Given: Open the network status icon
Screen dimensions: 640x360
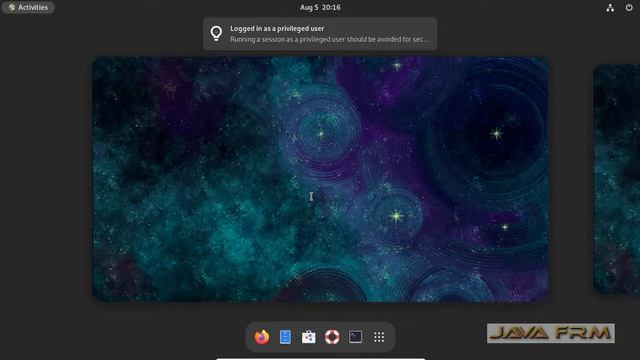Looking at the screenshot, I should pos(610,7).
